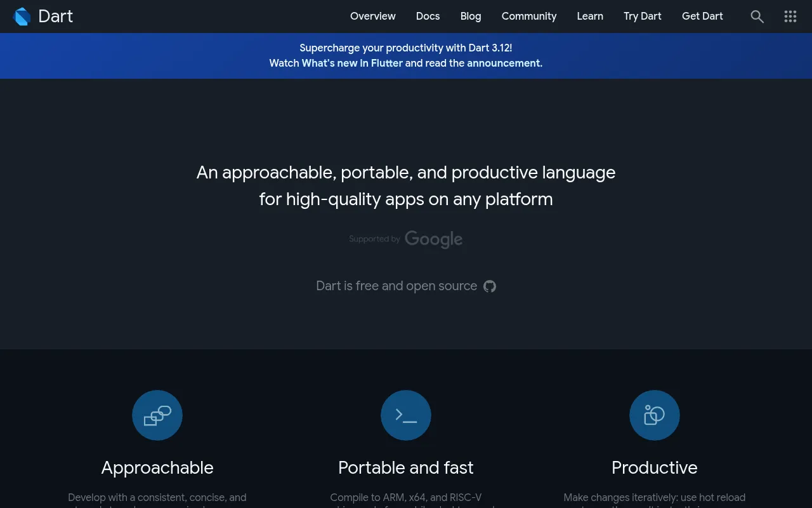Click the GitHub icon beside open source text
The width and height of the screenshot is (812, 508).
click(x=490, y=286)
